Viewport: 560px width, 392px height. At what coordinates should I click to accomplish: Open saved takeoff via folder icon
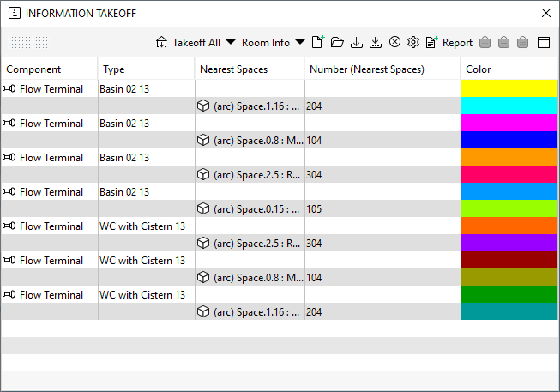(337, 43)
